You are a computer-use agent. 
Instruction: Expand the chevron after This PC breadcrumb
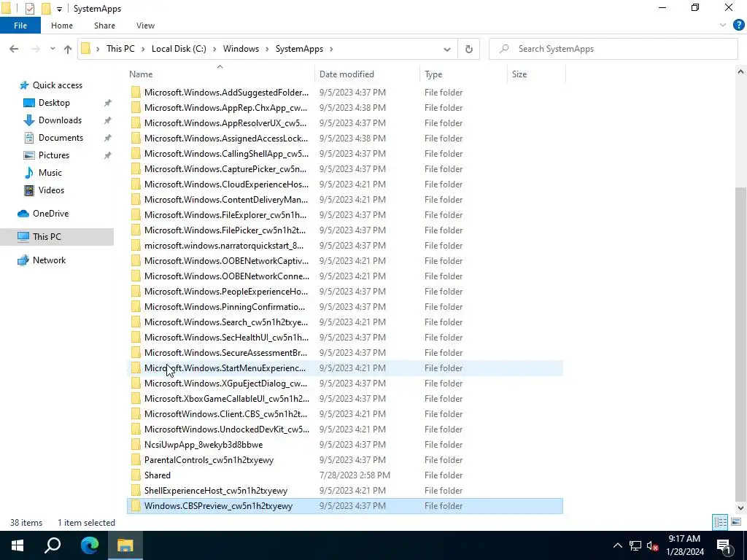[x=143, y=49]
